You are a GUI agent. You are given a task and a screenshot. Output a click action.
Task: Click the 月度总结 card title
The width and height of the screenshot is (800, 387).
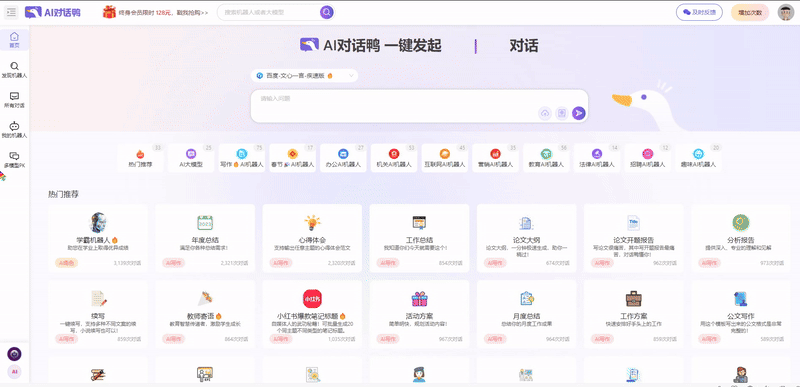tap(527, 316)
